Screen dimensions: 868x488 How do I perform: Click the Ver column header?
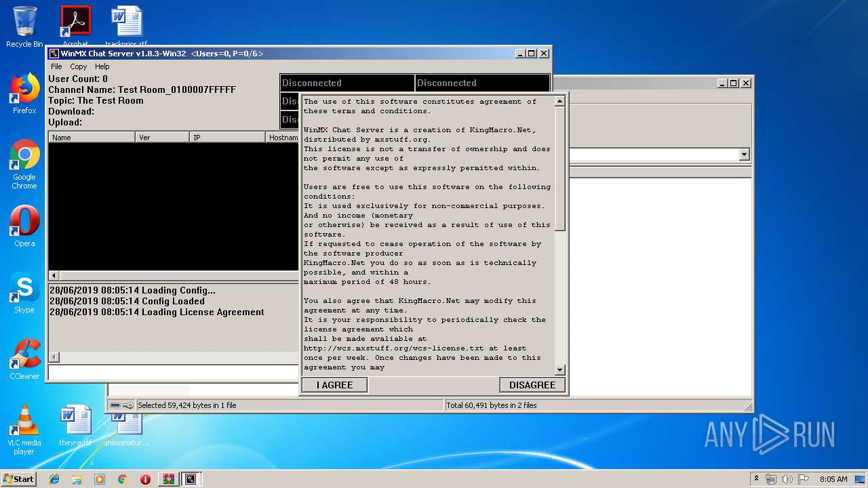coord(162,138)
